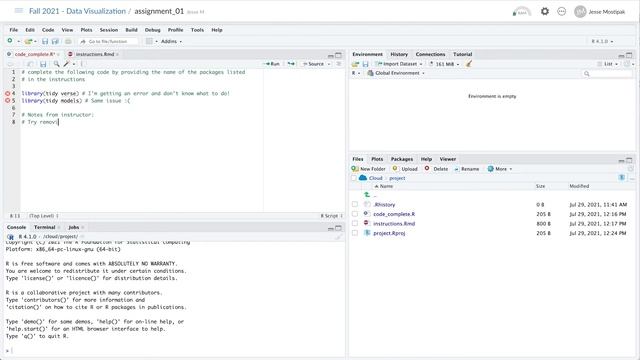Open the Global Environment dropdown
The image size is (640, 360).
click(x=396, y=73)
